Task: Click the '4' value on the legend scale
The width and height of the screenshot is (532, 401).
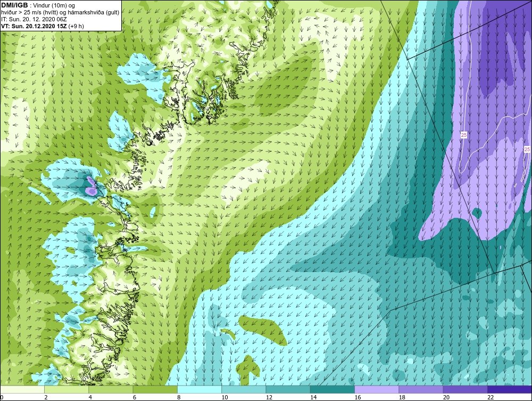Action: click(x=90, y=397)
